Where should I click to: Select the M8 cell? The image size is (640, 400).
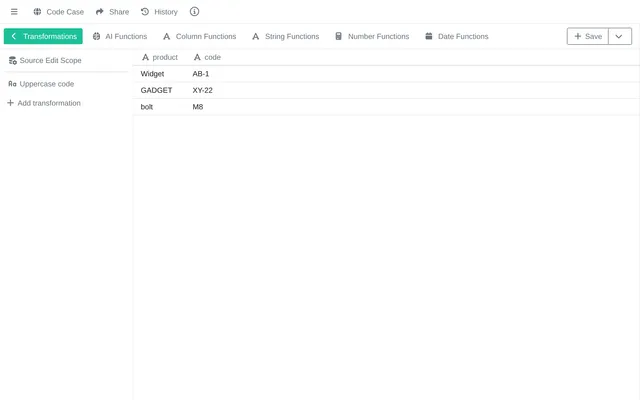[x=198, y=107]
